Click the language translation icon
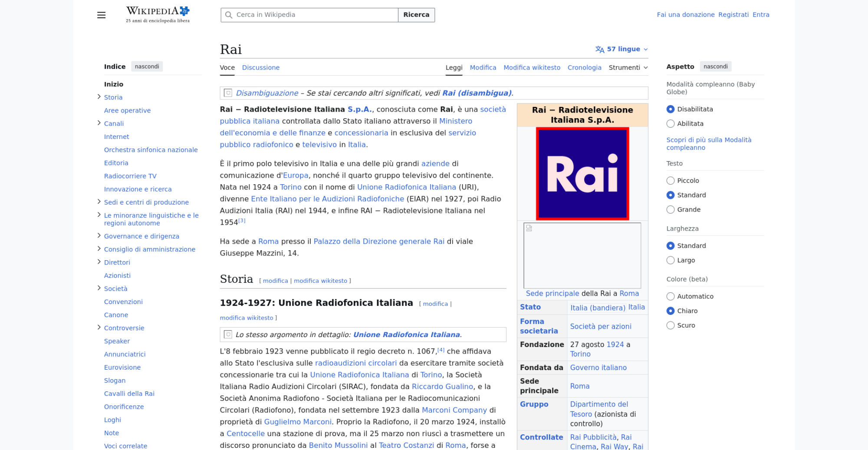868x450 pixels. [600, 50]
